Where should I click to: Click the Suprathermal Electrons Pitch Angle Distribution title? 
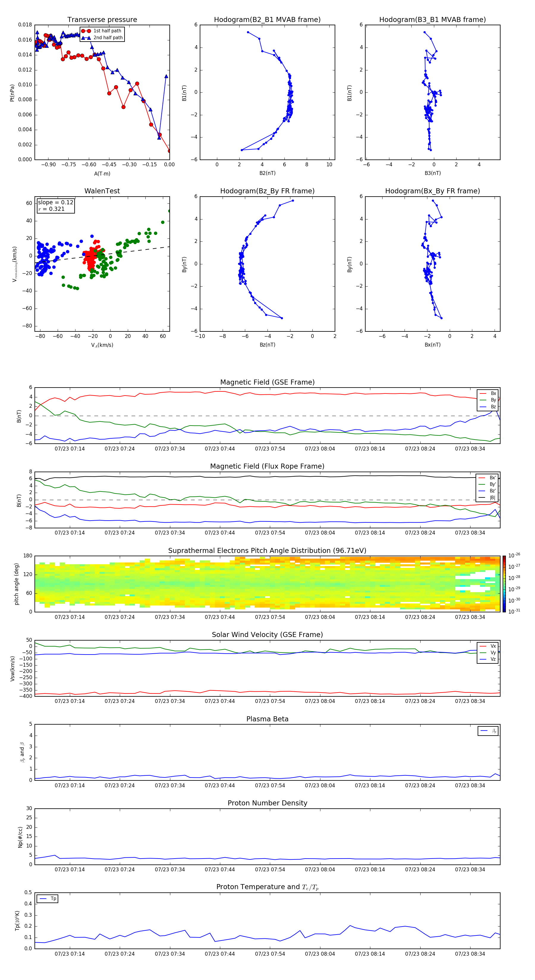click(x=267, y=551)
